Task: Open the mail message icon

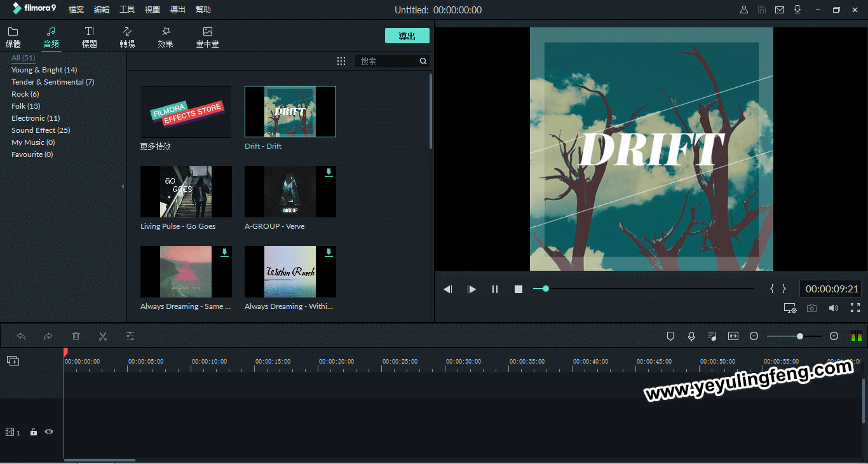Action: [780, 10]
